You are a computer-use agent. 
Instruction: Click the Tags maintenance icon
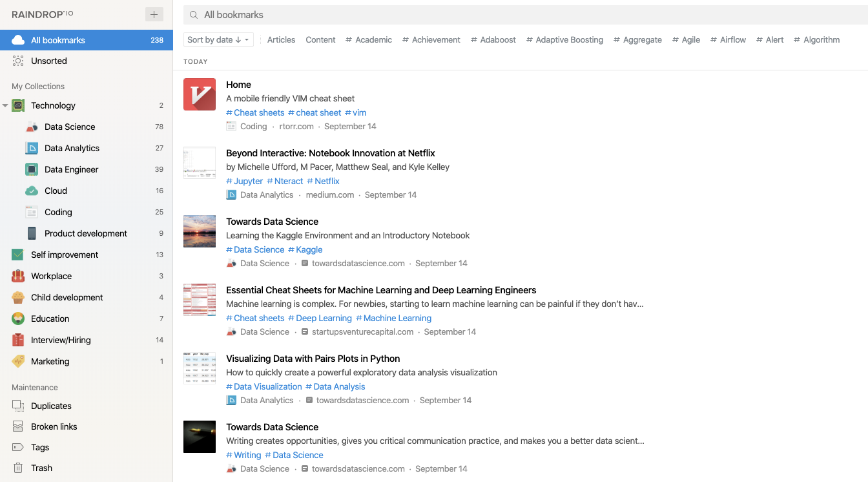[x=18, y=447]
